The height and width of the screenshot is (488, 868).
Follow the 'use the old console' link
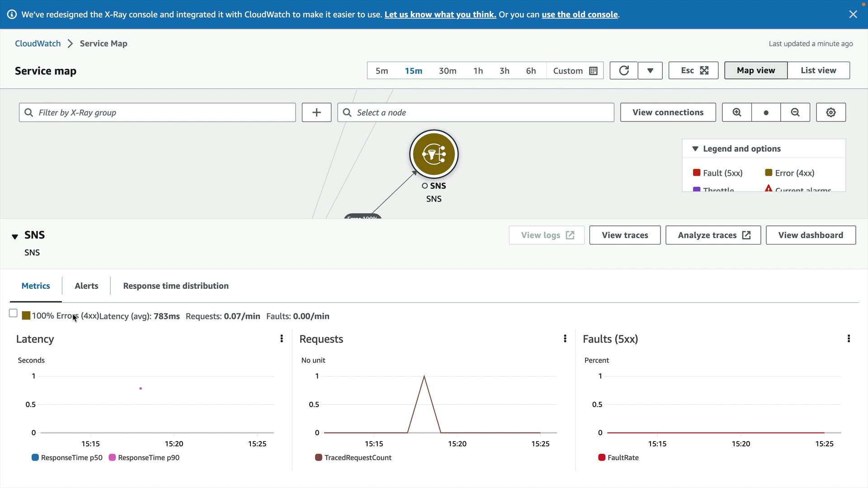(x=579, y=14)
